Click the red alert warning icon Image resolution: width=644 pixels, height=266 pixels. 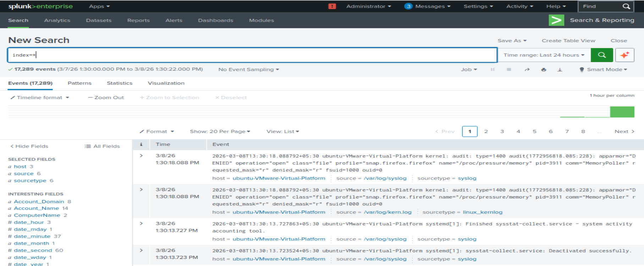[332, 6]
